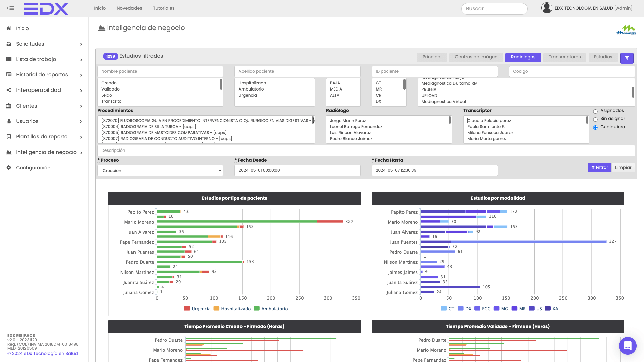Open the Proceso dropdown showing Creación
644x362 pixels.
(160, 170)
